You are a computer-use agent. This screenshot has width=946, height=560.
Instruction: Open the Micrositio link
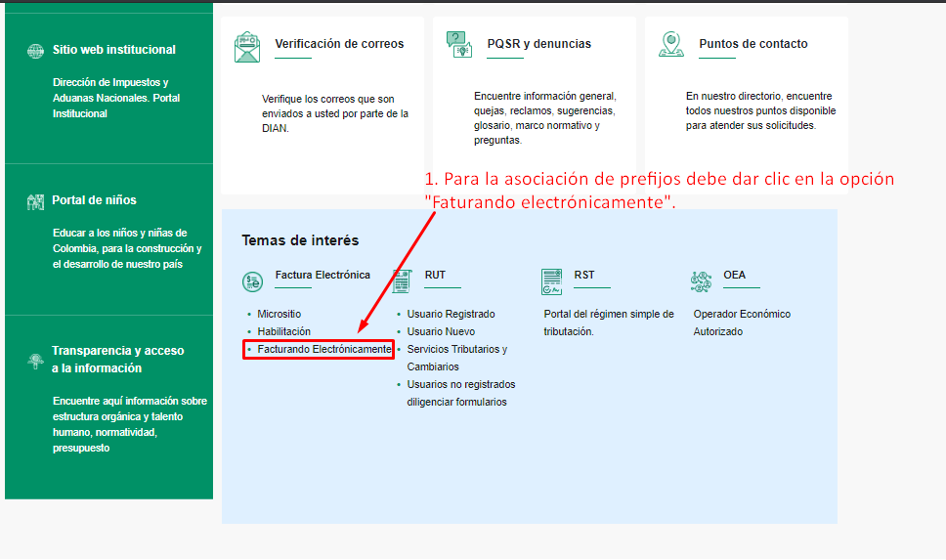279,314
